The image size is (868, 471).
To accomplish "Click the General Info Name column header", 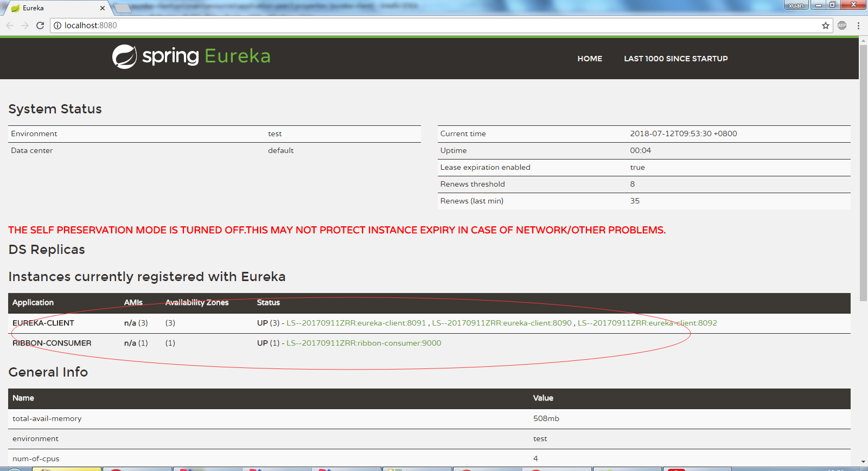I will [23, 398].
